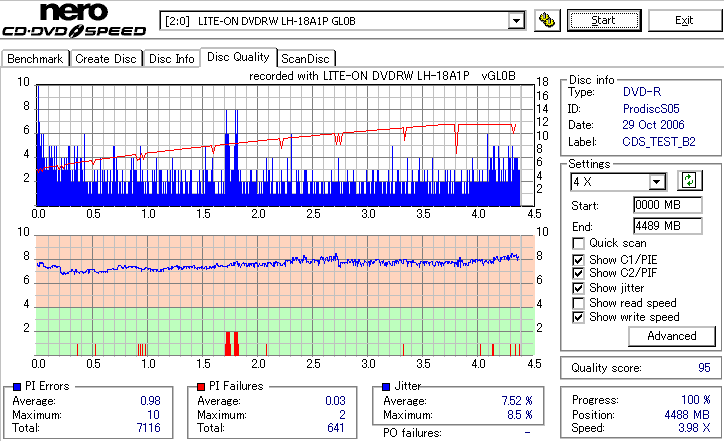Enable Show read speed checkbox
Image resolution: width=724 pixels, height=441 pixels.
click(x=578, y=303)
